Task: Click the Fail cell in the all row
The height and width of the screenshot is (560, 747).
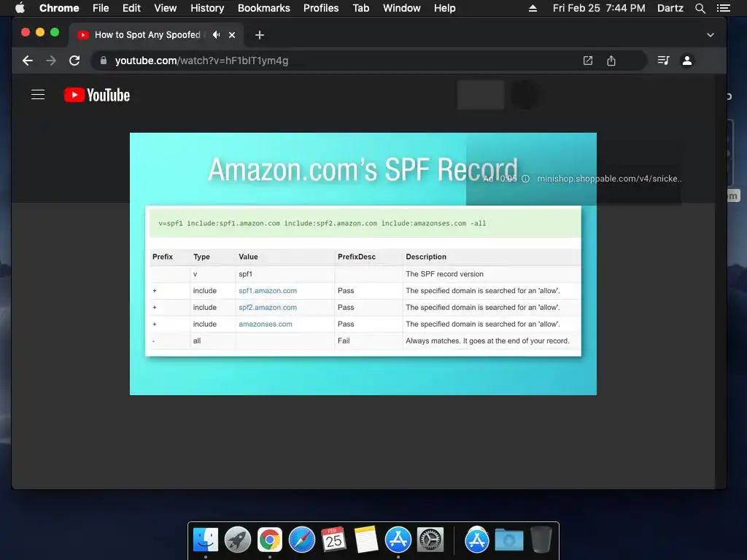Action: [x=344, y=341]
